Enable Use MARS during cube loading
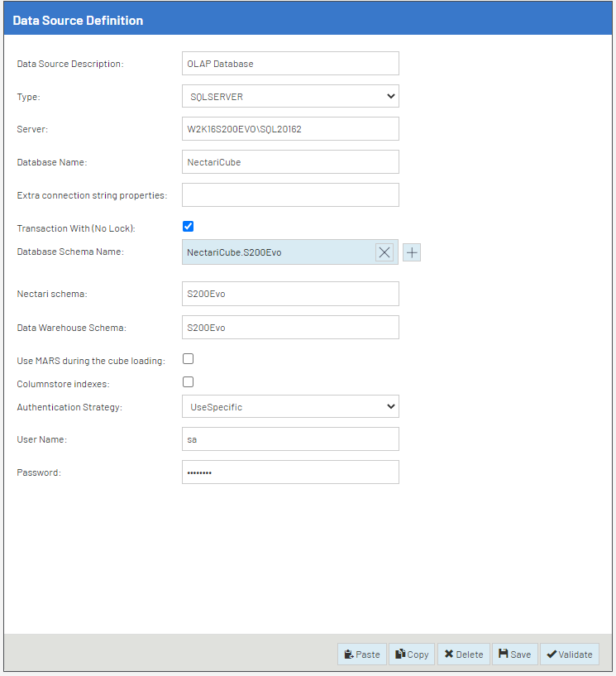The image size is (616, 676). click(x=189, y=359)
